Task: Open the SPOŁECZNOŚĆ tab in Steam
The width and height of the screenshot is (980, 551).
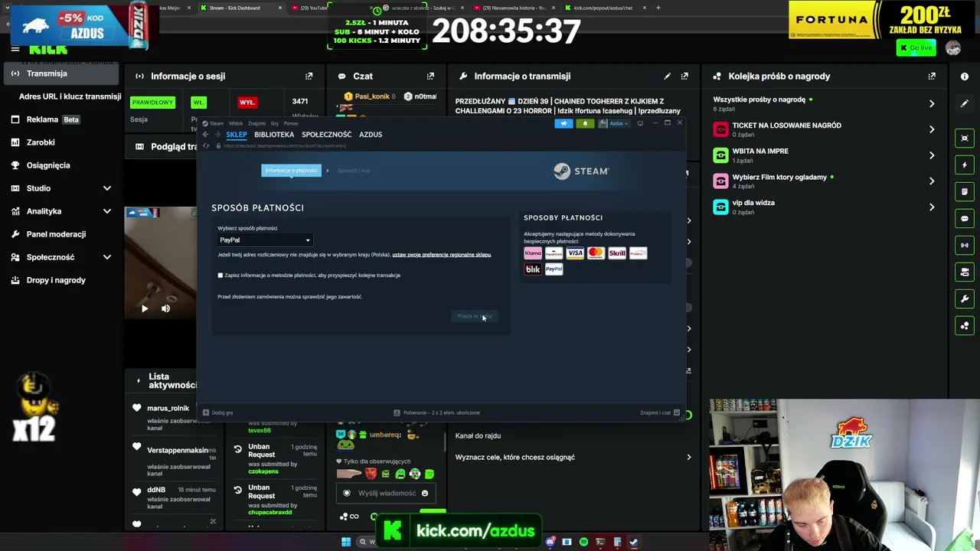Action: (x=326, y=135)
